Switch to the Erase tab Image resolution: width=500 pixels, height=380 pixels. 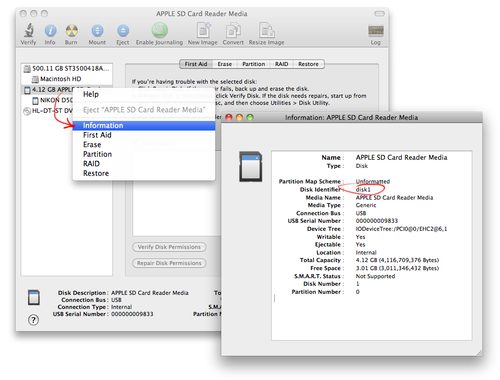click(x=225, y=64)
